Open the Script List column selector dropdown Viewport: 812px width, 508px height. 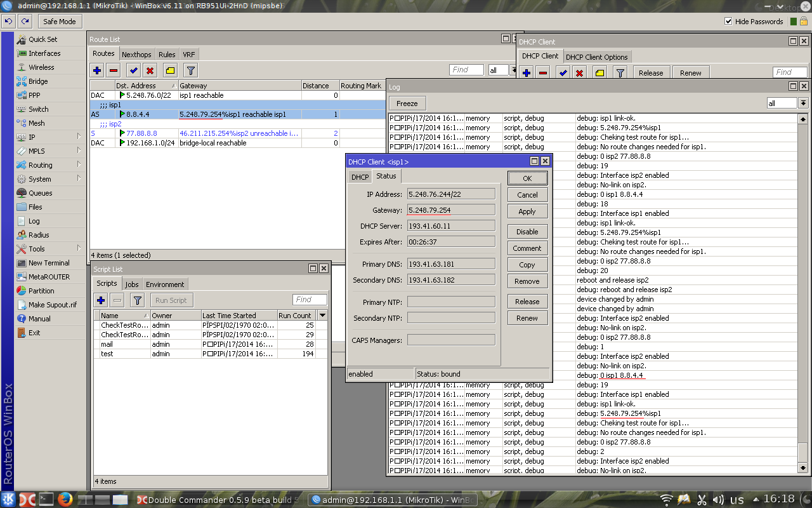coord(322,316)
